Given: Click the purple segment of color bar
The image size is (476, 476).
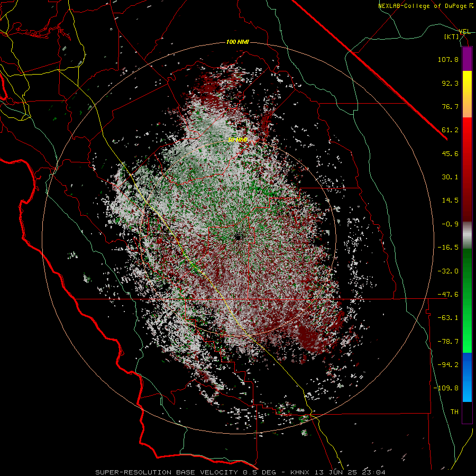Looking at the screenshot, I should pyautogui.click(x=467, y=59).
